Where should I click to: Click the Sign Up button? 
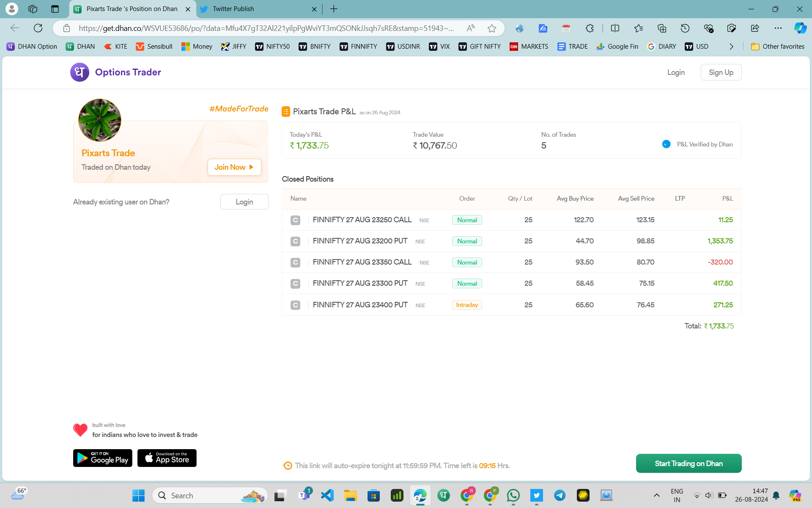pos(721,72)
